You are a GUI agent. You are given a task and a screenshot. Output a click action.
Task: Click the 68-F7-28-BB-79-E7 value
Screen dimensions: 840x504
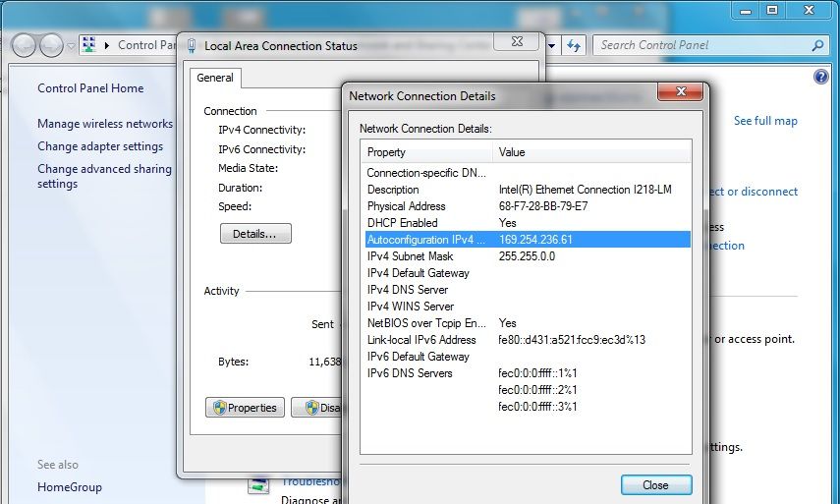543,206
